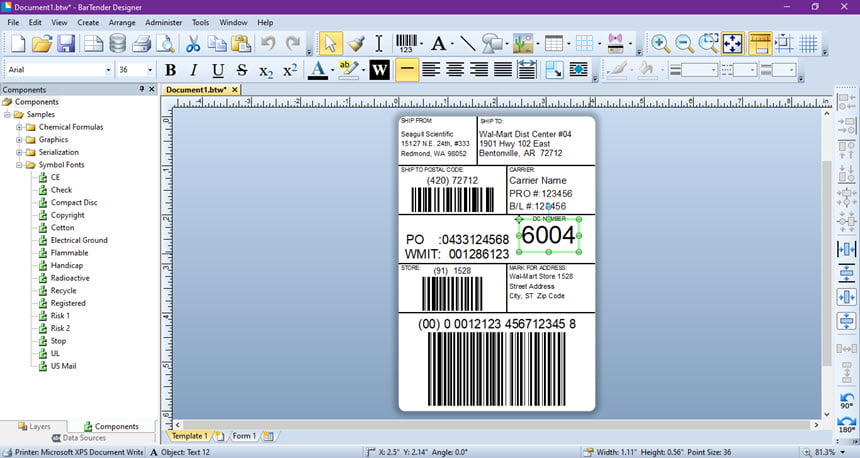The image size is (860, 458).
Task: Fit label to window zoom icon
Action: (733, 43)
